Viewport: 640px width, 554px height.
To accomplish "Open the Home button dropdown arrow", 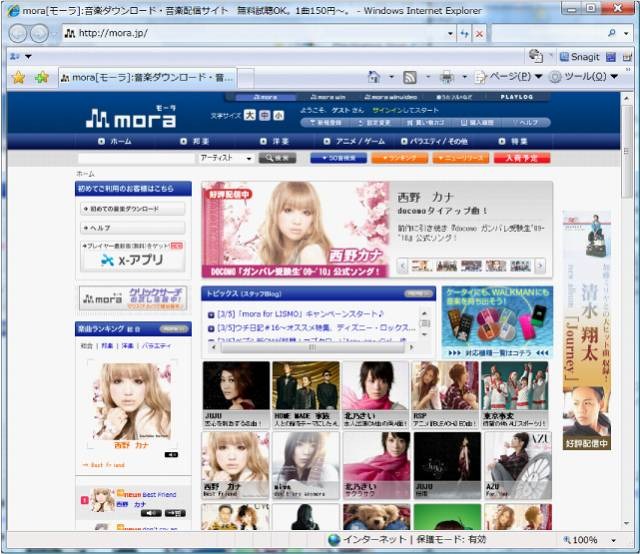I will tap(391, 77).
